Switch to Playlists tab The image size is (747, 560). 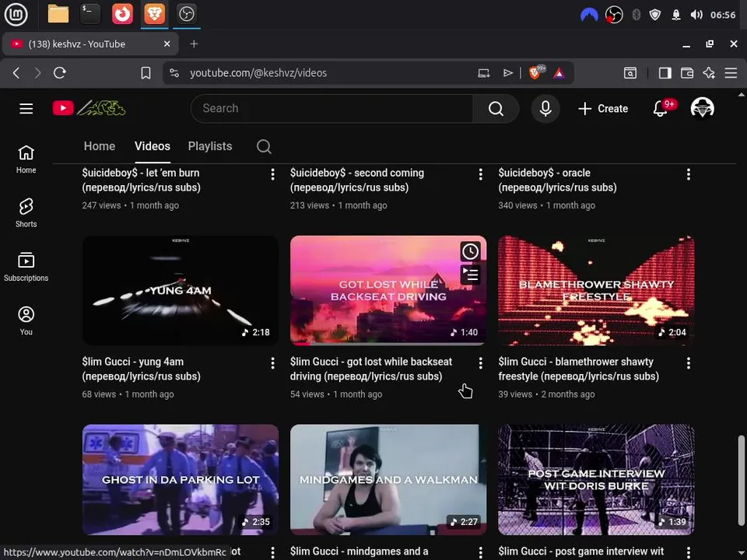pyautogui.click(x=210, y=146)
